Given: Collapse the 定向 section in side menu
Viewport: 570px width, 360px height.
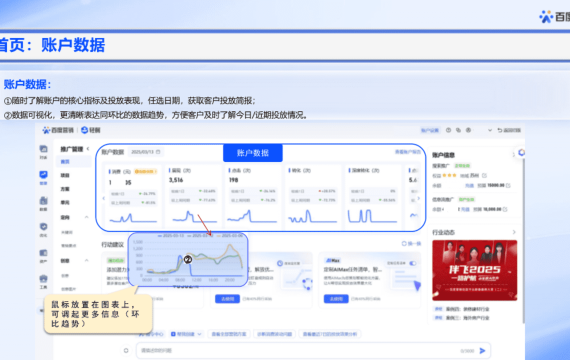Looking at the screenshot, I should (x=87, y=217).
